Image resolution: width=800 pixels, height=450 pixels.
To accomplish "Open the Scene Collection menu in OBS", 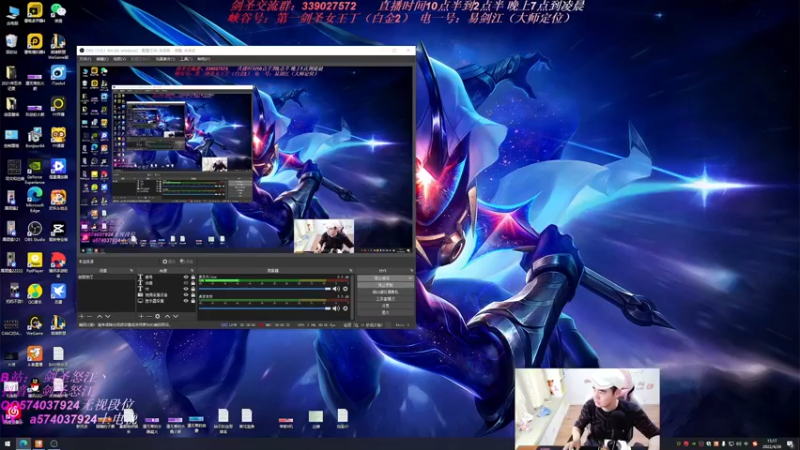I will [x=164, y=59].
